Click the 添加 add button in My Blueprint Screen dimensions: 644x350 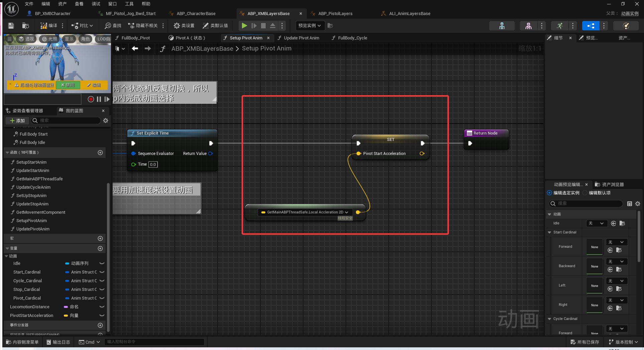click(17, 121)
